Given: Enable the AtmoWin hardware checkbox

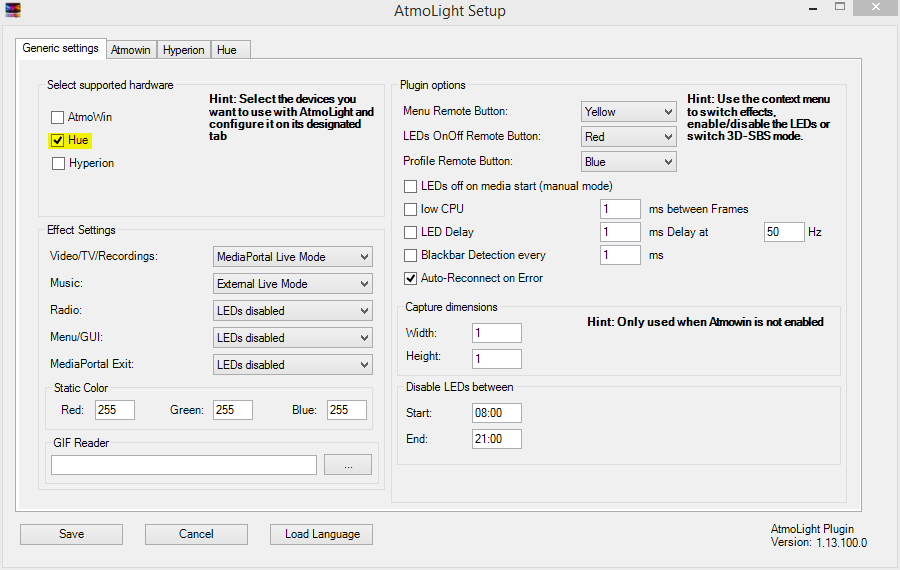Looking at the screenshot, I should pyautogui.click(x=57, y=118).
